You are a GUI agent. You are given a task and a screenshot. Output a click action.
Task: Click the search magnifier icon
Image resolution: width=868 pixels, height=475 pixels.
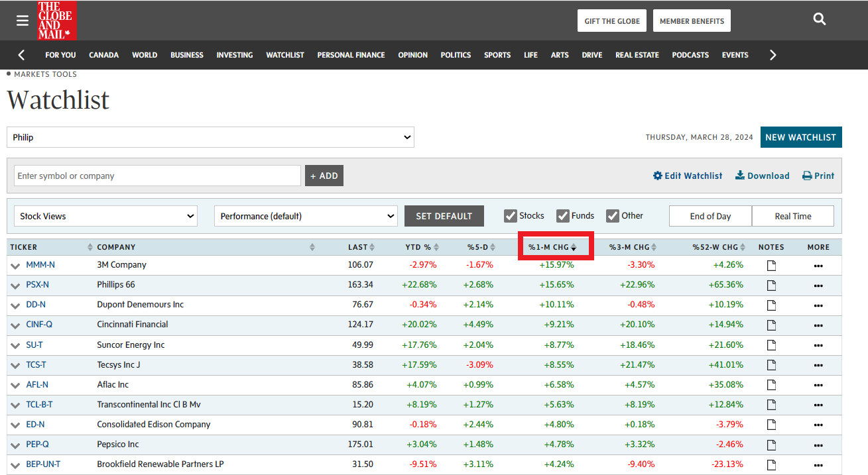point(820,20)
